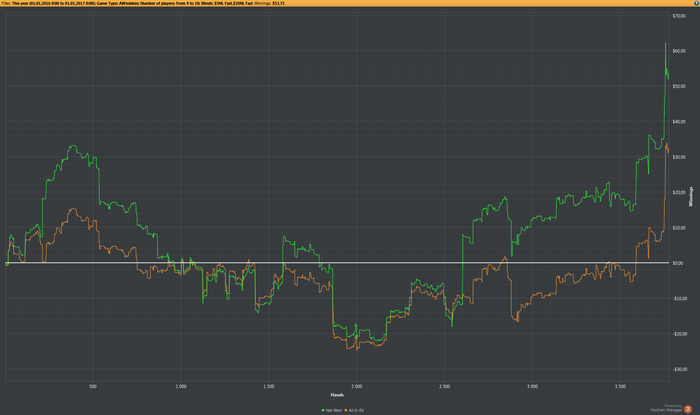Screen dimensions: 700x415
Task: Click the -$20.00 y-axis label
Action: [679, 334]
